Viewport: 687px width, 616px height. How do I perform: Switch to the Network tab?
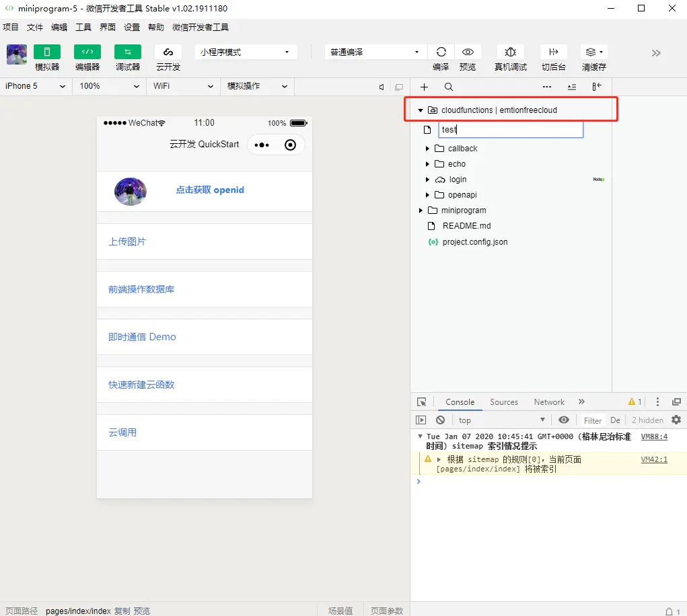[549, 402]
